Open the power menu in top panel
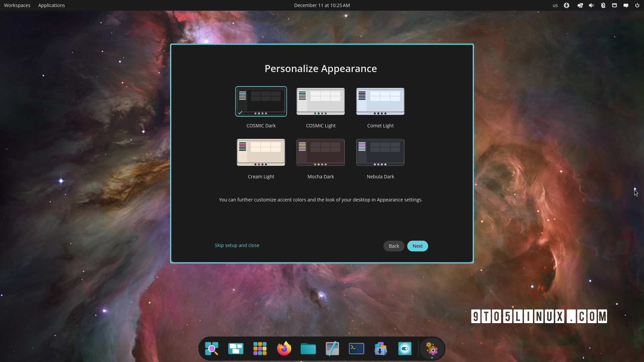Viewport: 644px width, 362px height. 637,5
